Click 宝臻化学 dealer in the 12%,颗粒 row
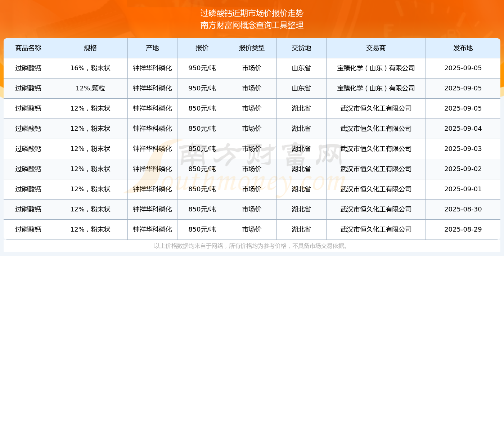504x434 pixels. pyautogui.click(x=376, y=88)
